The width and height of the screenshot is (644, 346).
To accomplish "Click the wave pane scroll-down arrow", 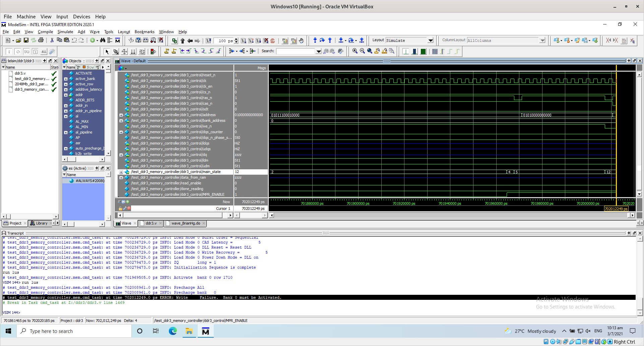I will point(639,194).
